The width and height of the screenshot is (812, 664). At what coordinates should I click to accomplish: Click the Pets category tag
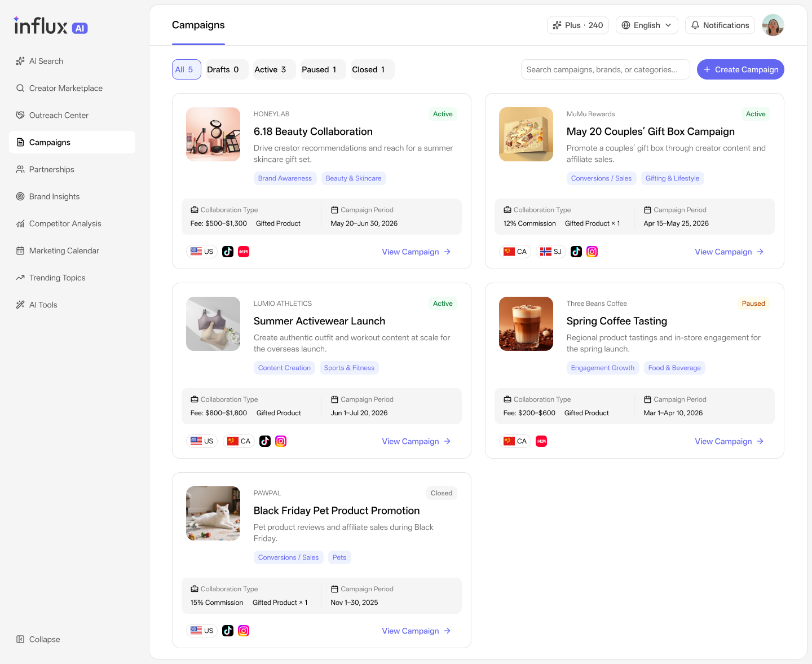point(339,557)
